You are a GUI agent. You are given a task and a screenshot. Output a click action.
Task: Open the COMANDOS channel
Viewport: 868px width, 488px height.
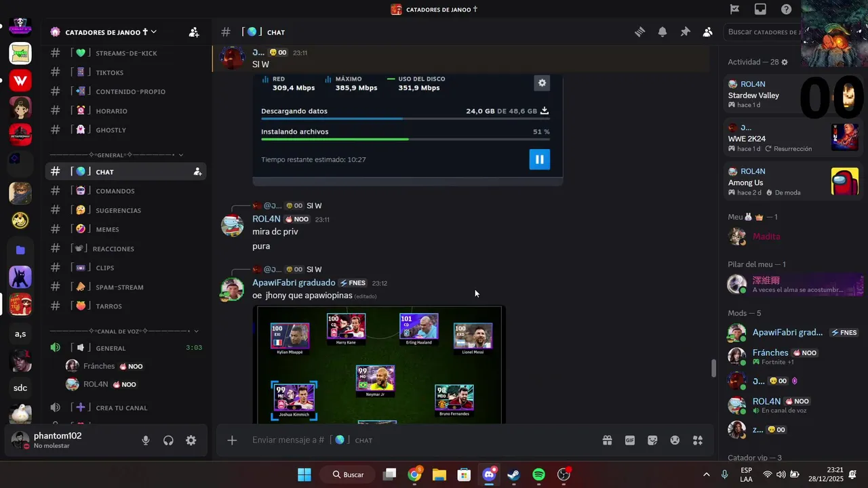(126, 191)
